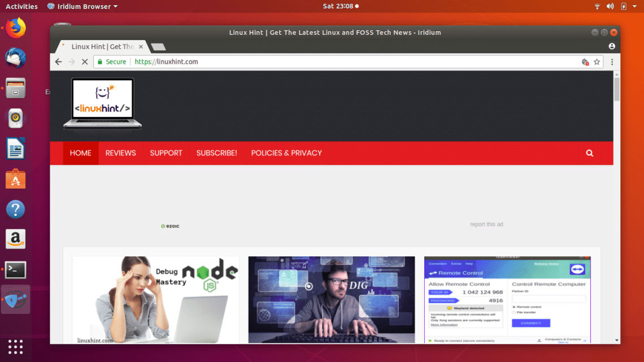
Task: Click the page vertical scrollbar thumb
Action: [616, 89]
